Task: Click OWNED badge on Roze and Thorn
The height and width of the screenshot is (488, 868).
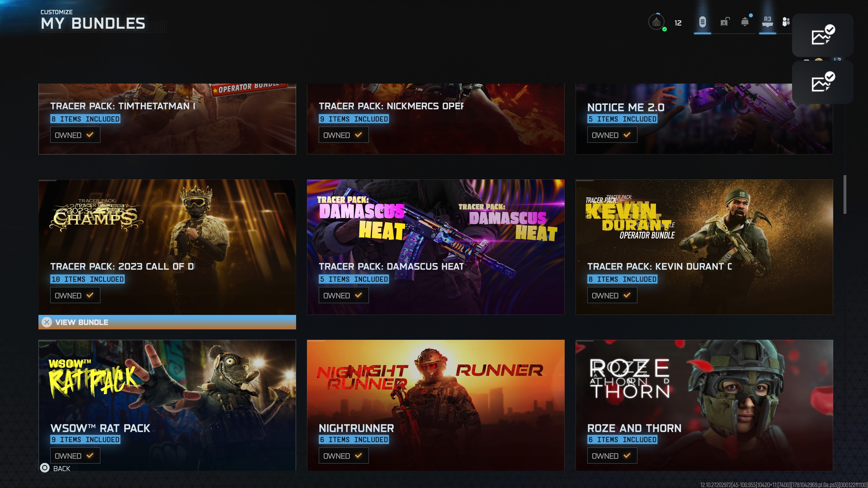Action: (612, 455)
